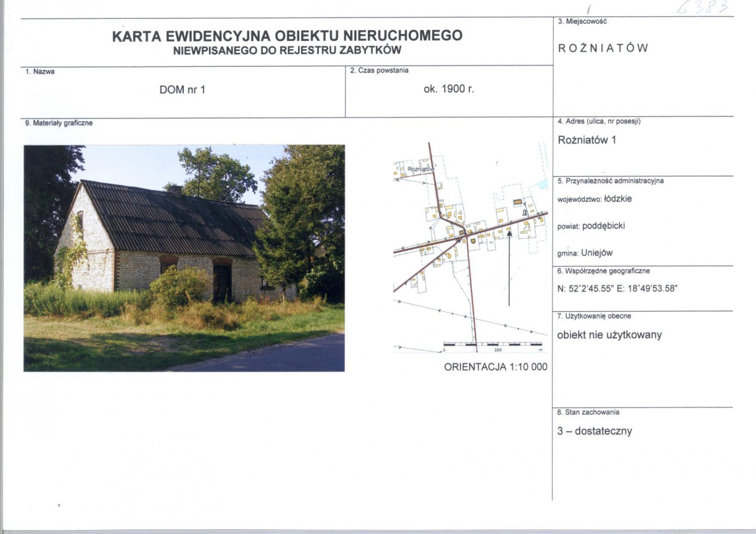Click the label "9. Materiały graficzne"
The image size is (756, 534).
click(59, 123)
